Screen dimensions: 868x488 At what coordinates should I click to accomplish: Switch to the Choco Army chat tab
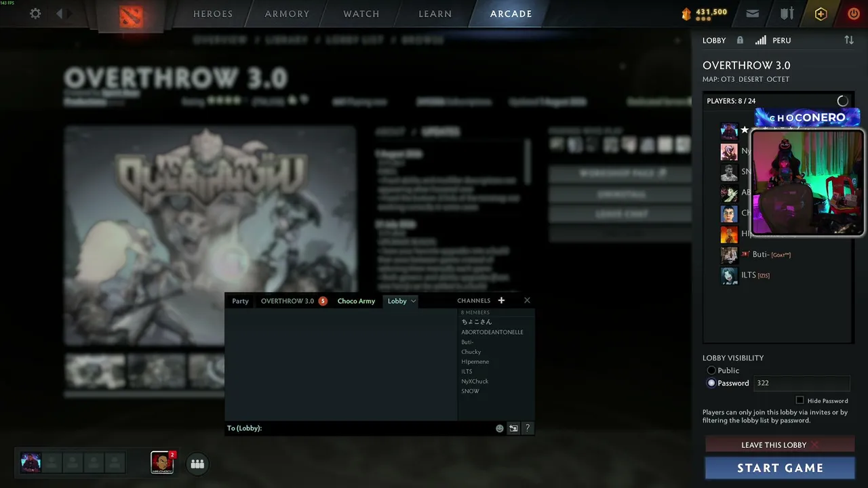click(x=356, y=301)
